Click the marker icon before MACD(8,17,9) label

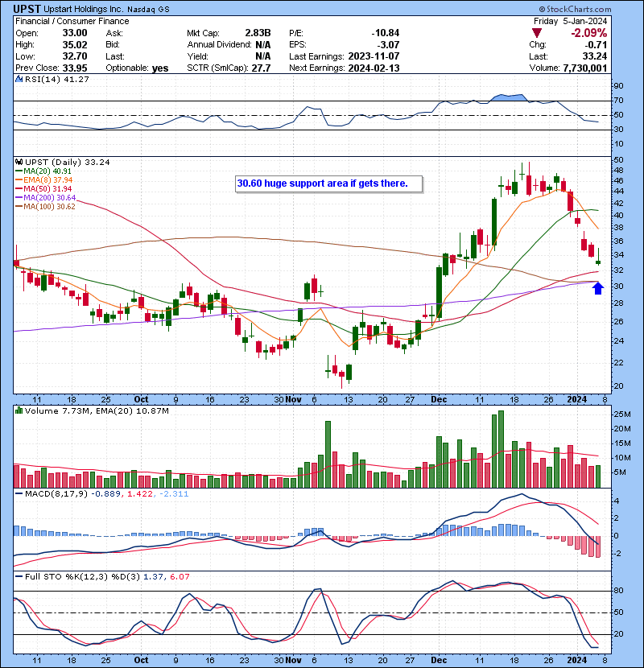(19, 493)
